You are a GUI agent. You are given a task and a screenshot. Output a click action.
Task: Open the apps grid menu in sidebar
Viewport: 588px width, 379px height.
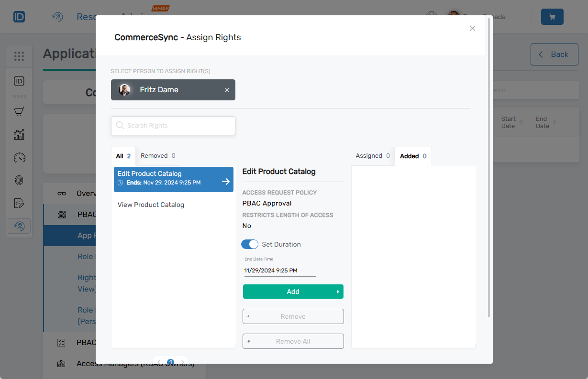point(19,56)
